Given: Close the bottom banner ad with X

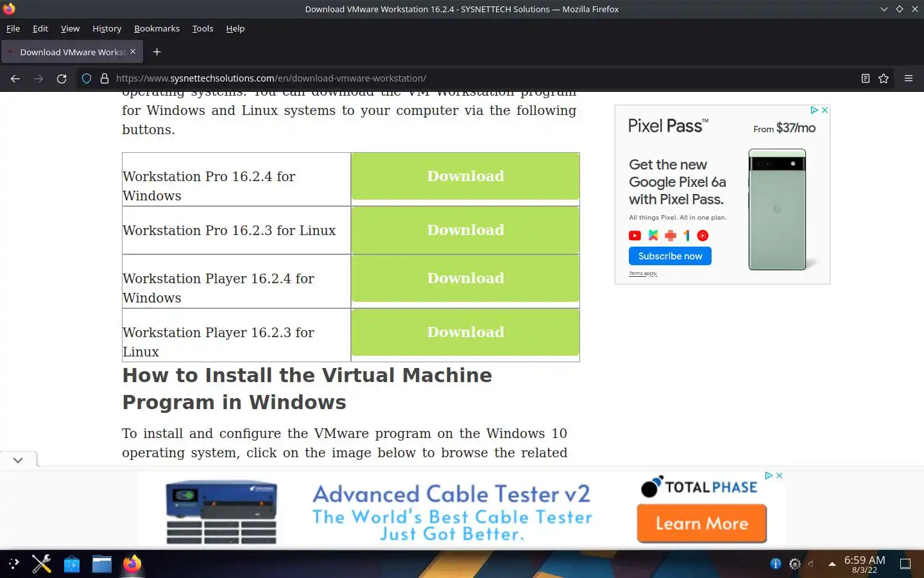Looking at the screenshot, I should click(x=779, y=476).
